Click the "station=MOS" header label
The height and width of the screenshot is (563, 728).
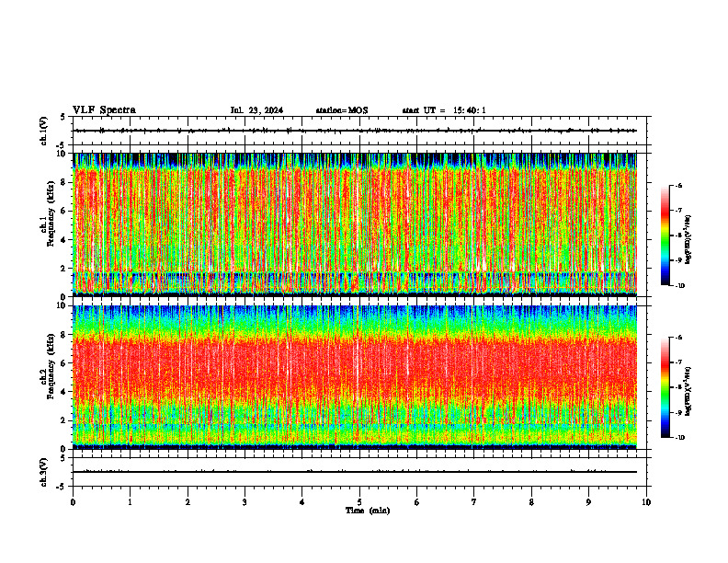[x=342, y=110]
